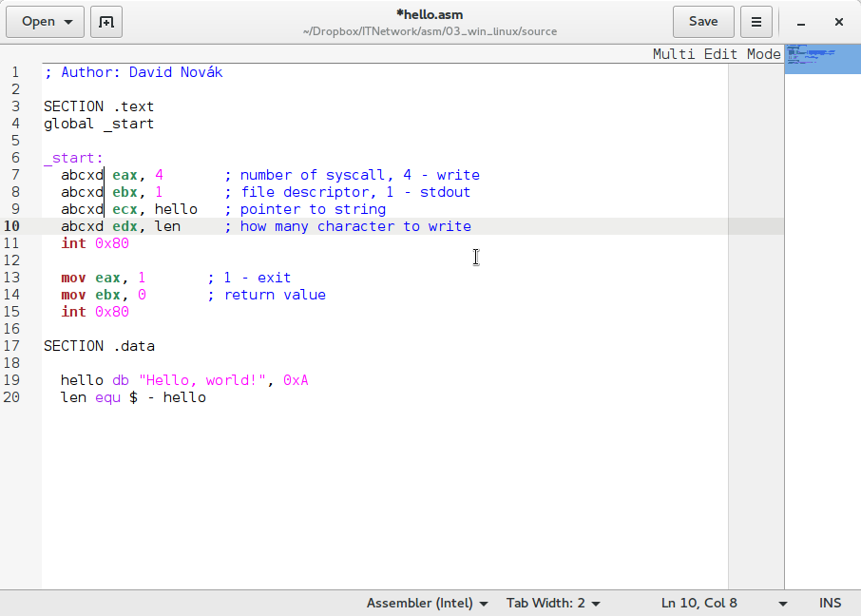The height and width of the screenshot is (616, 861).
Task: Open the hamburger menu
Action: coord(756,21)
